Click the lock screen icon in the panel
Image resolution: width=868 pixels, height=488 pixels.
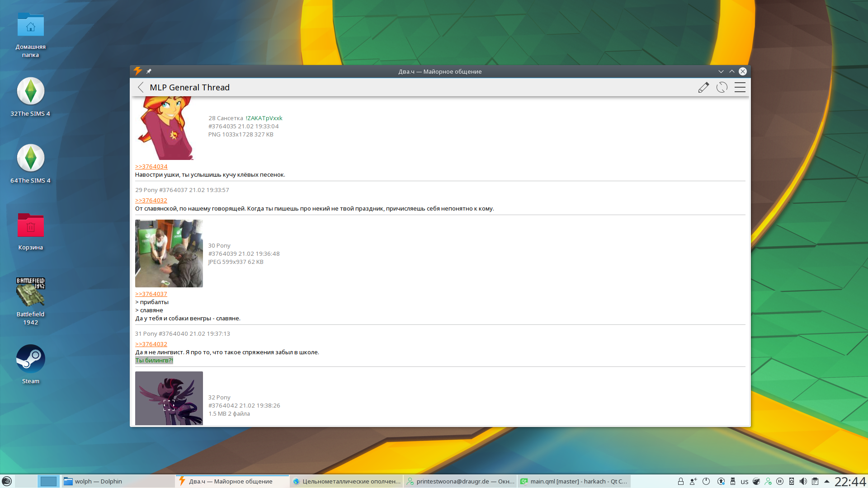(680, 482)
